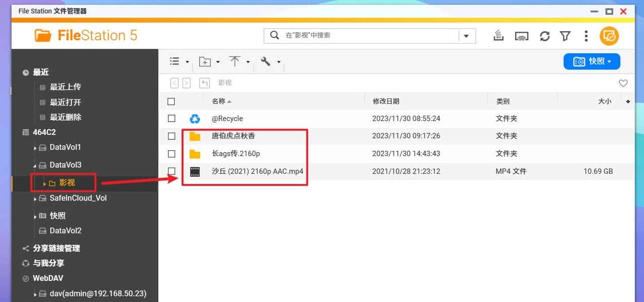The width and height of the screenshot is (644, 302).
Task: Click the magnifier icon in the search box
Action: coord(274,35)
